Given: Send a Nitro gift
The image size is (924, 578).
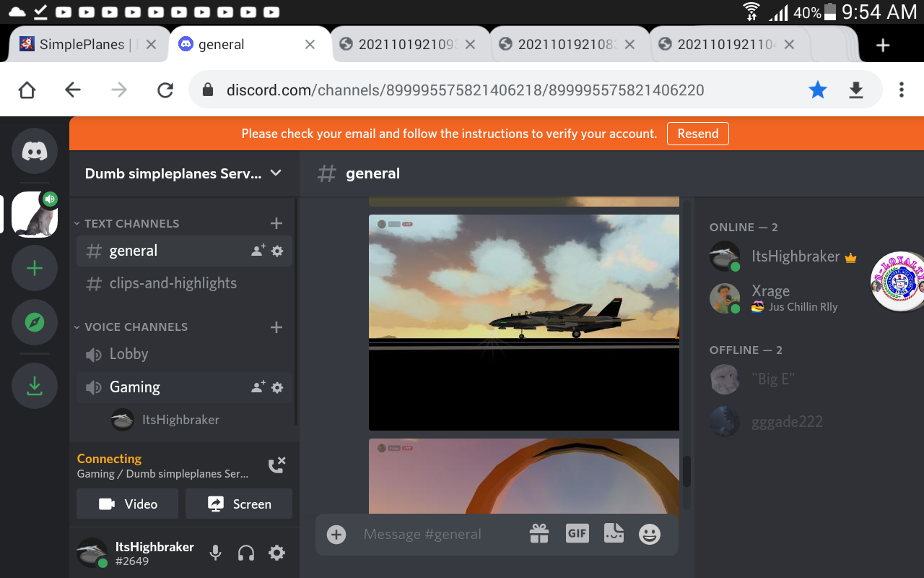Looking at the screenshot, I should pyautogui.click(x=539, y=534).
